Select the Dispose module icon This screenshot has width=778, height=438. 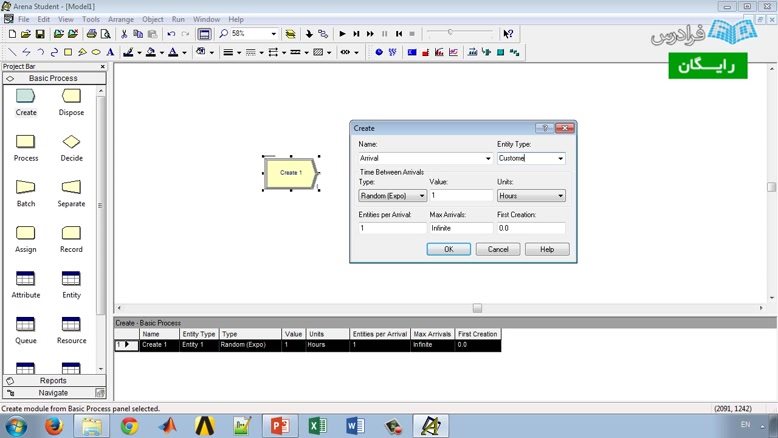pyautogui.click(x=71, y=96)
